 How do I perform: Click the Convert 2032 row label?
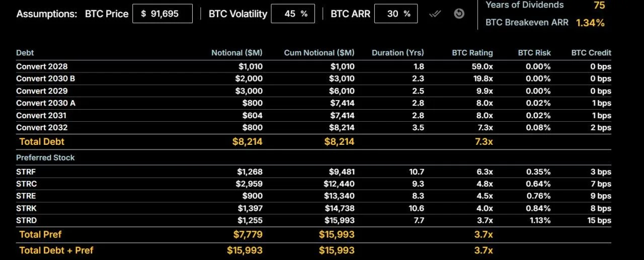click(42, 128)
